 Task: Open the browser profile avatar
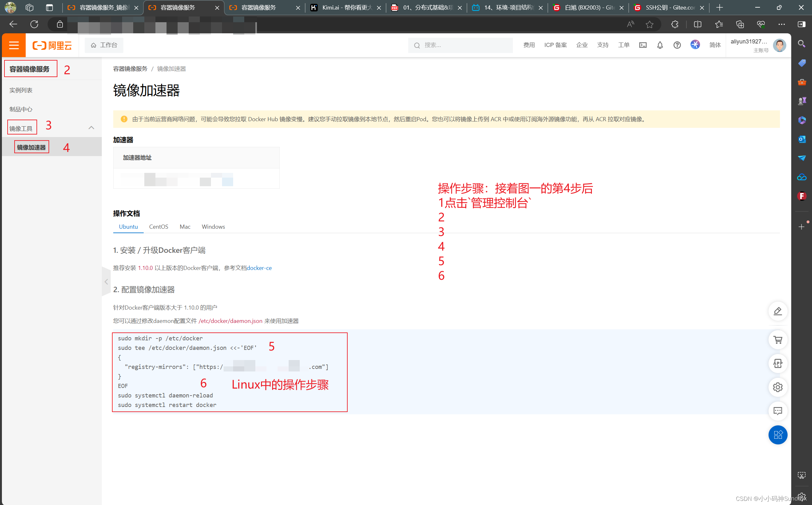coord(10,7)
